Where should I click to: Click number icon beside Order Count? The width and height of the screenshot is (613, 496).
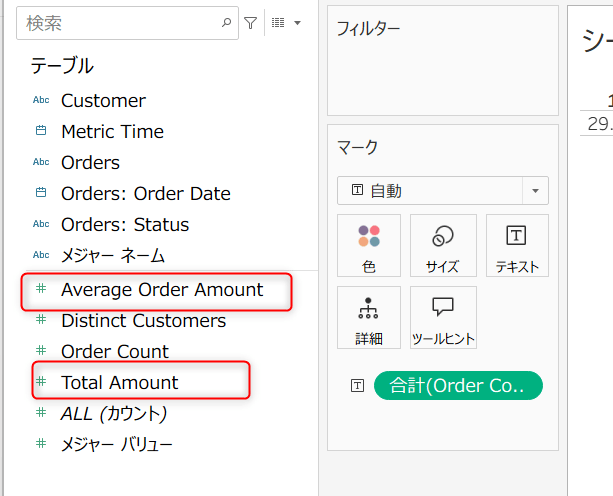click(x=41, y=350)
